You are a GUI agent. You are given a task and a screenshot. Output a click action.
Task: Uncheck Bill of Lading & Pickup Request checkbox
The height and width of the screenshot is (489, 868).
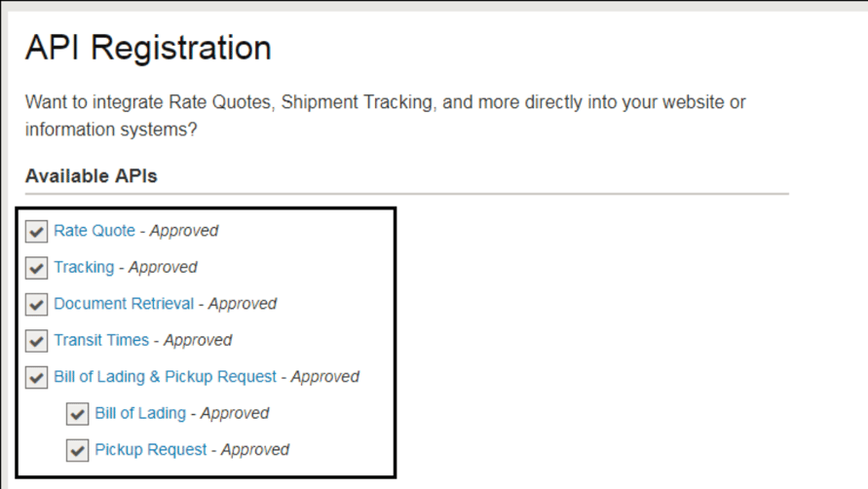pos(37,377)
